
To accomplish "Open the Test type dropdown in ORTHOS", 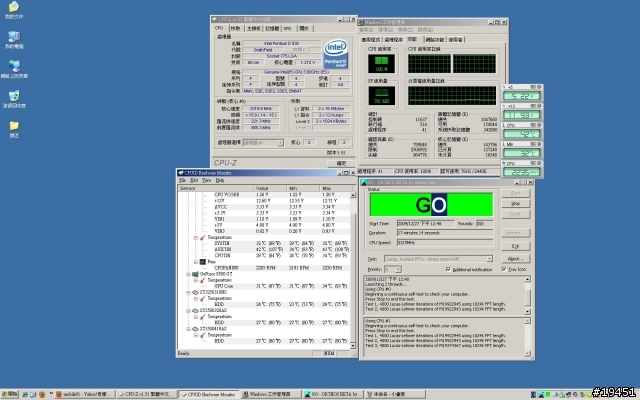I will (x=489, y=259).
